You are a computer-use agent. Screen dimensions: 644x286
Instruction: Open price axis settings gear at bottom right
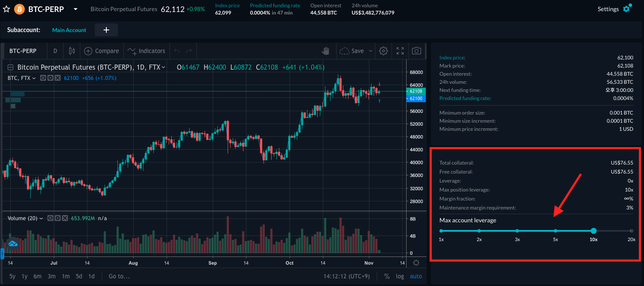[416, 263]
